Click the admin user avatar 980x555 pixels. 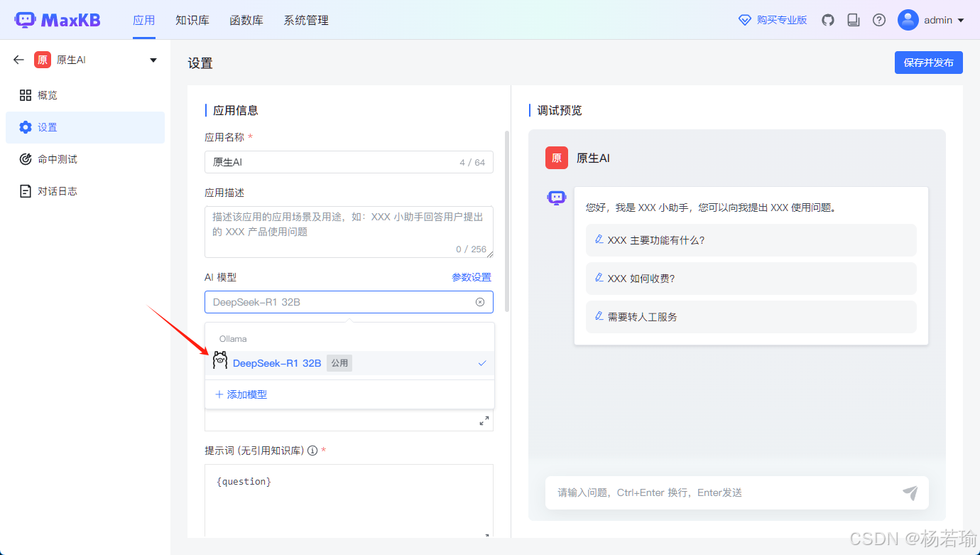point(908,20)
